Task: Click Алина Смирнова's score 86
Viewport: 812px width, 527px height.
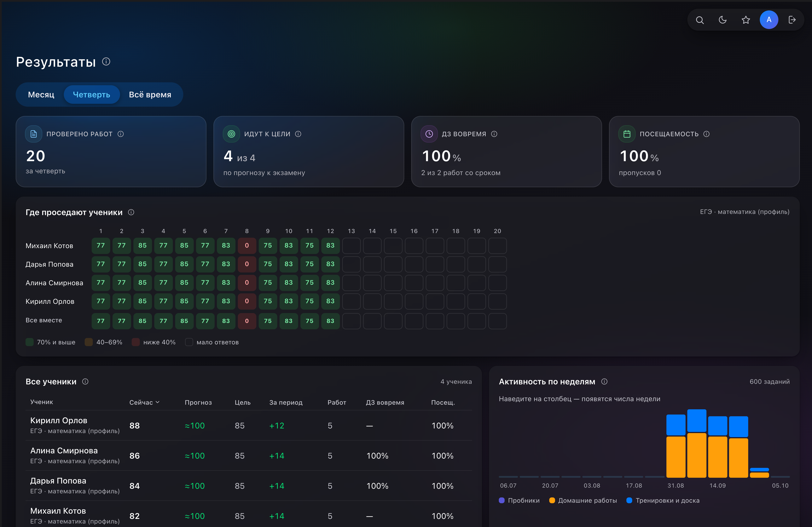Action: tap(135, 456)
